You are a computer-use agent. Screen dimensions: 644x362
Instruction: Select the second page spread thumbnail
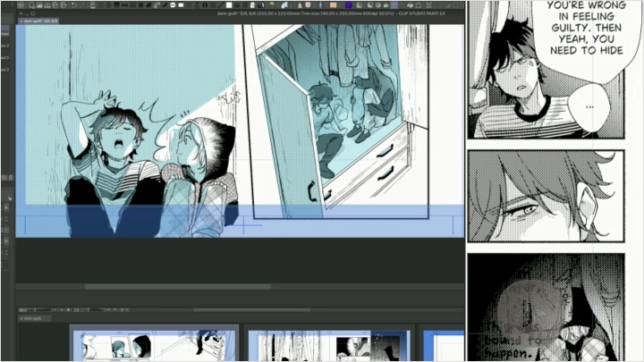[329, 345]
